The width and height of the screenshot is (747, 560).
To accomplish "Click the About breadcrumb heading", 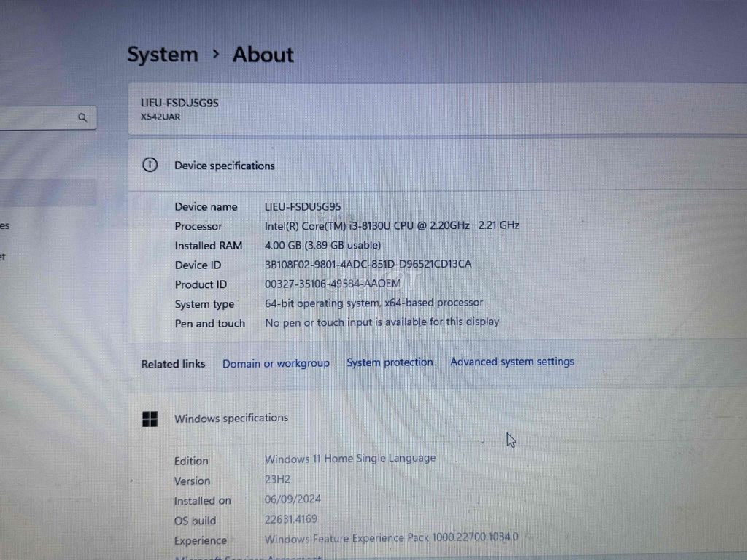I will pyautogui.click(x=263, y=55).
